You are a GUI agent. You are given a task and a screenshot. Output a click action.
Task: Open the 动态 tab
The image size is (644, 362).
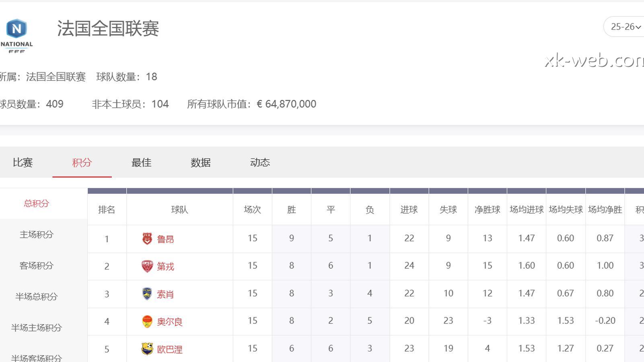(x=260, y=162)
